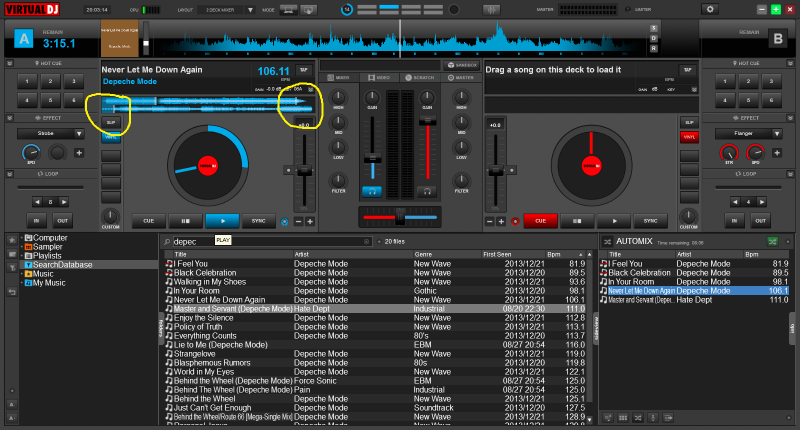The image size is (800, 430).
Task: Toggle VINYL mode on deck B
Action: [x=689, y=137]
